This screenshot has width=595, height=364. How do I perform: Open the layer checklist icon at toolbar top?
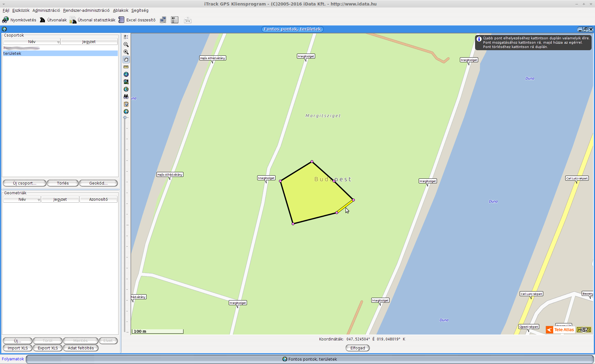(x=126, y=37)
